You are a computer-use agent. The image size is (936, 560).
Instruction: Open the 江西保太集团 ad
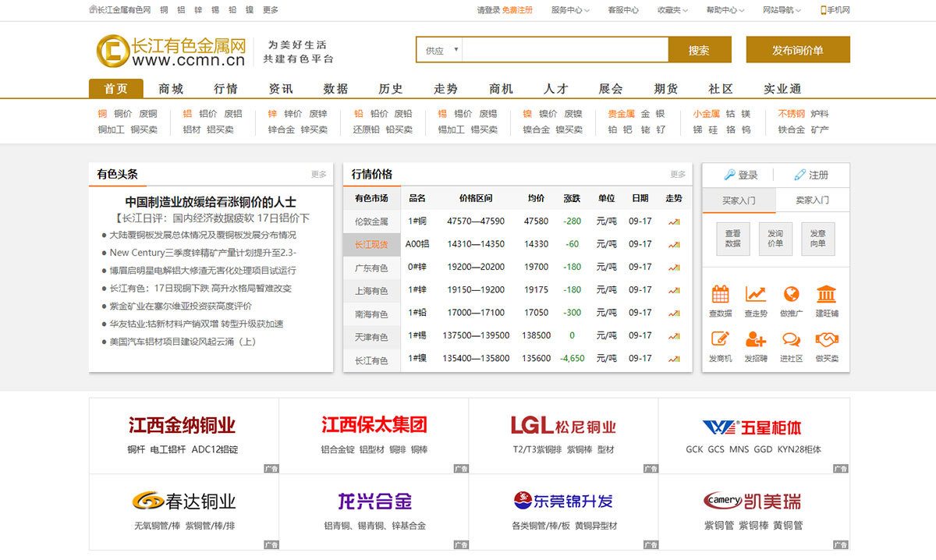coord(374,426)
